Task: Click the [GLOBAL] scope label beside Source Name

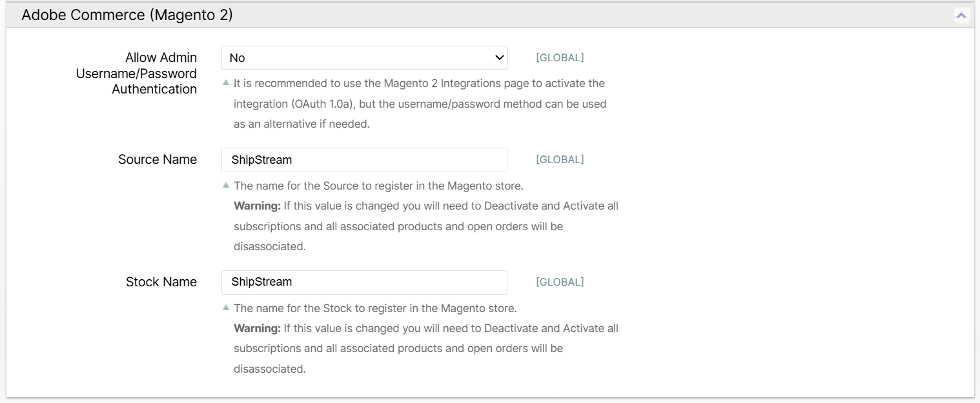Action: coord(560,160)
